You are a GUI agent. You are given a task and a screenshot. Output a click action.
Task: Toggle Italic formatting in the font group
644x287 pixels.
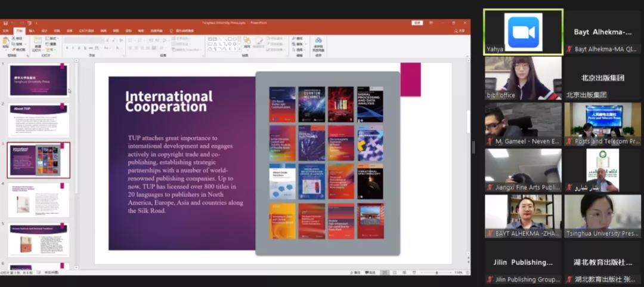[x=73, y=49]
